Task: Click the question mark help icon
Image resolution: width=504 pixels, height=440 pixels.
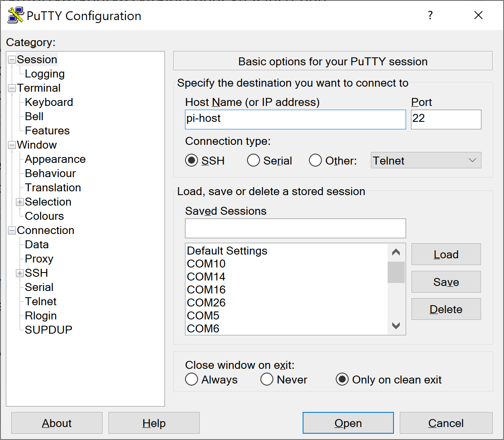Action: 430,15
